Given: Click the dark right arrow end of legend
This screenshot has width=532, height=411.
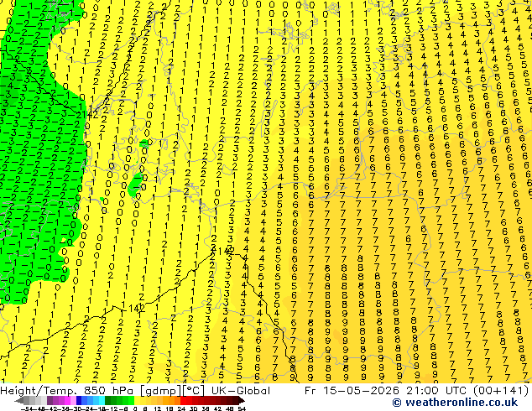Looking at the screenshot, I should [x=241, y=400].
